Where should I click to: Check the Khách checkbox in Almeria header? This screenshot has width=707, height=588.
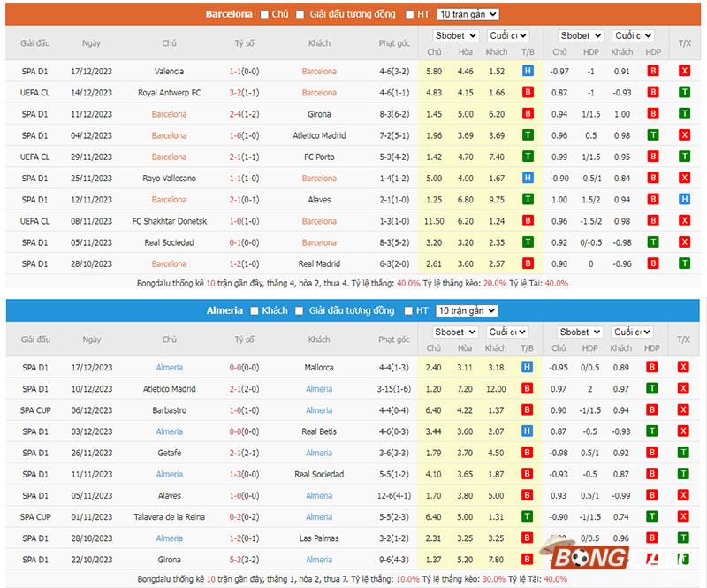(255, 310)
